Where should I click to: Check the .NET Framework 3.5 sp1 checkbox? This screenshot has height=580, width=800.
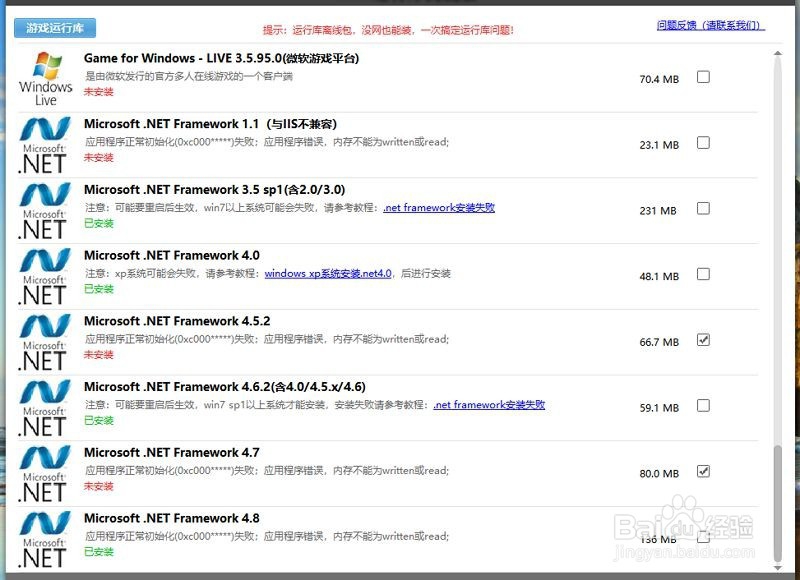click(703, 209)
